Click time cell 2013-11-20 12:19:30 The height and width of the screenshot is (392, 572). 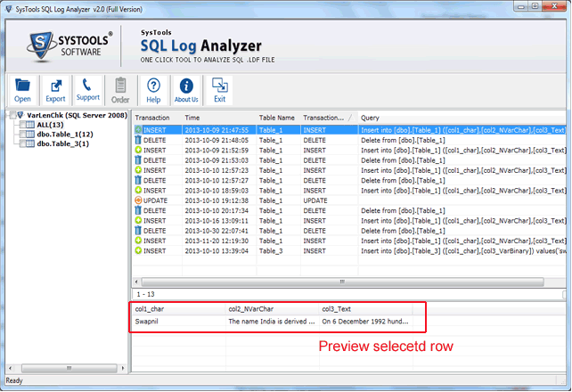pos(219,241)
